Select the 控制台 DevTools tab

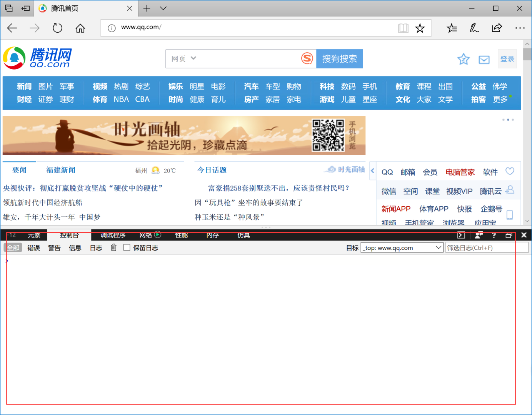click(x=69, y=235)
